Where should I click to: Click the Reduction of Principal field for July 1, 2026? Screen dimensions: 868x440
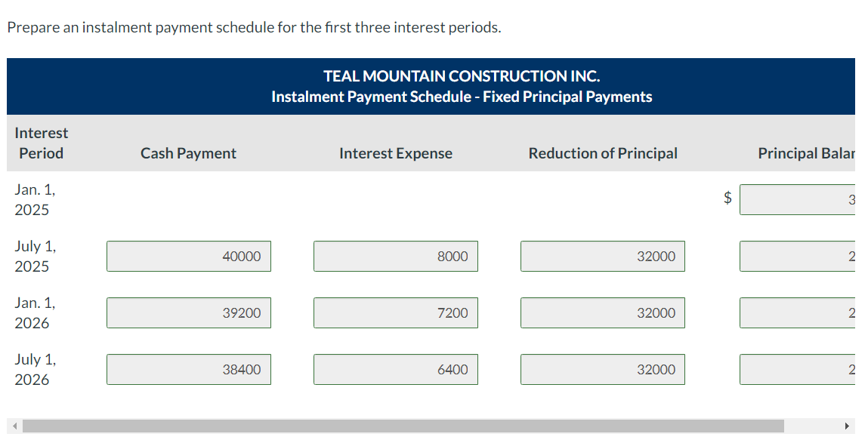602,369
